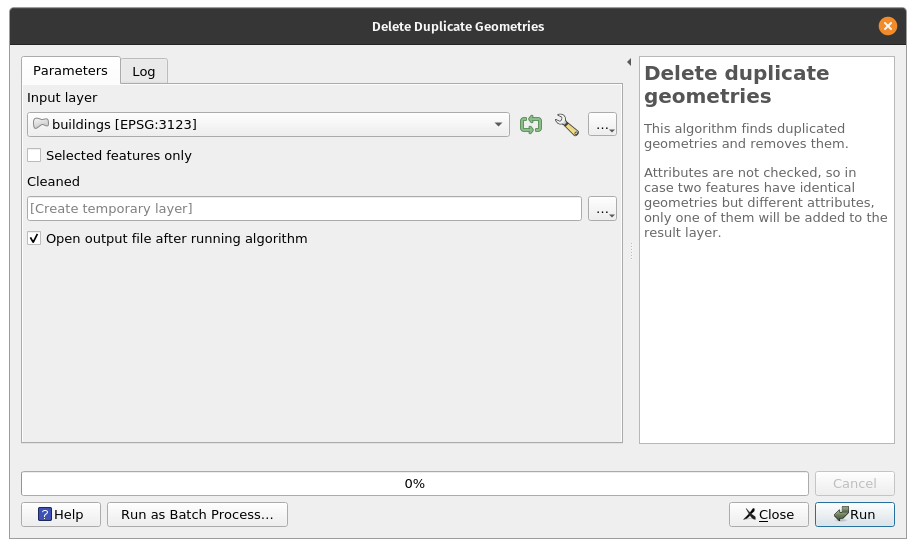Image resolution: width=916 pixels, height=548 pixels.
Task: Open the buildings input layer dropdown
Action: click(x=268, y=125)
